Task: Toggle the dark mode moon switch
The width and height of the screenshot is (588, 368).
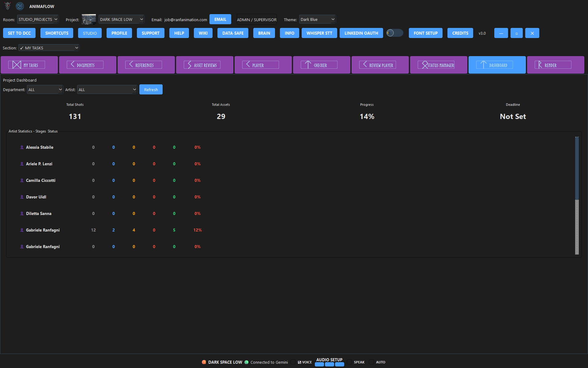Action: point(394,33)
